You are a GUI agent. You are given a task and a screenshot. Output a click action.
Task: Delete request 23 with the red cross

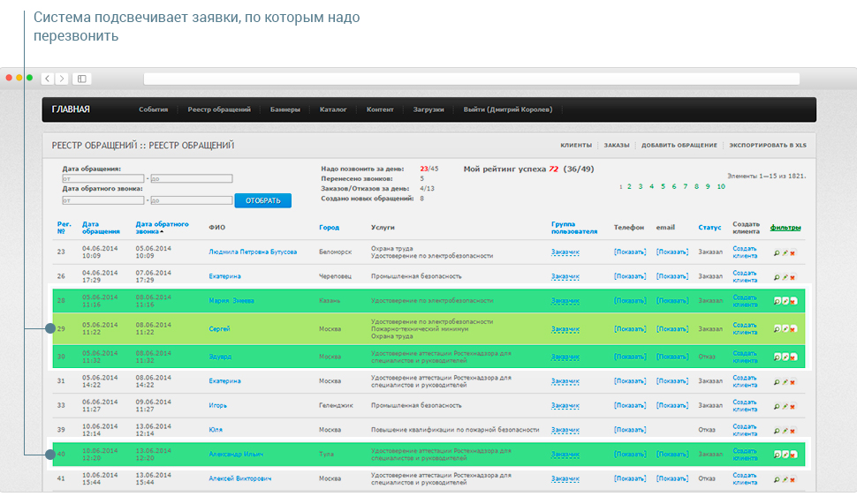[793, 252]
